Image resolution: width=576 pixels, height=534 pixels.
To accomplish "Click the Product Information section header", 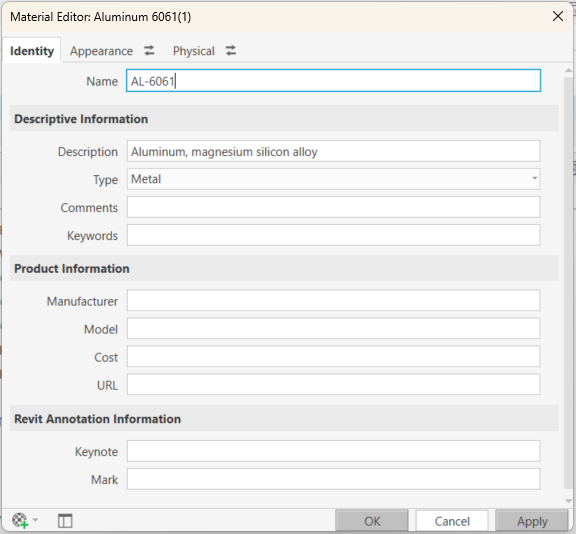I will pyautogui.click(x=284, y=268).
